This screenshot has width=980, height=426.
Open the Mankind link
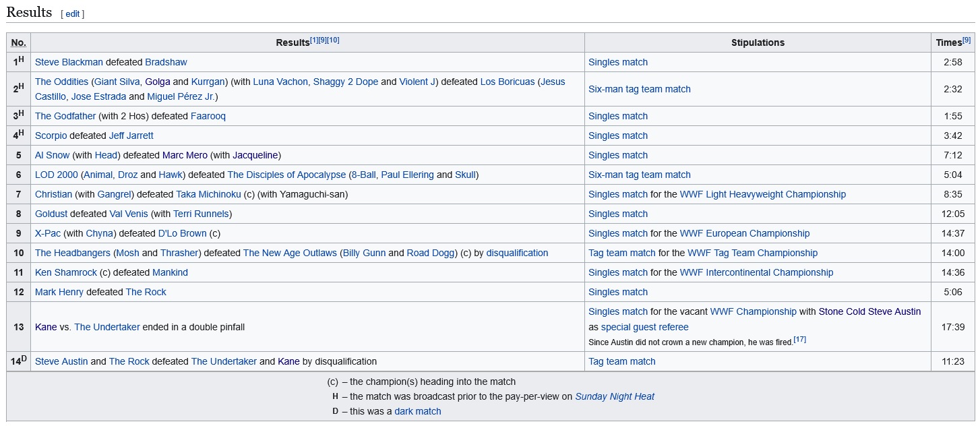(170, 272)
